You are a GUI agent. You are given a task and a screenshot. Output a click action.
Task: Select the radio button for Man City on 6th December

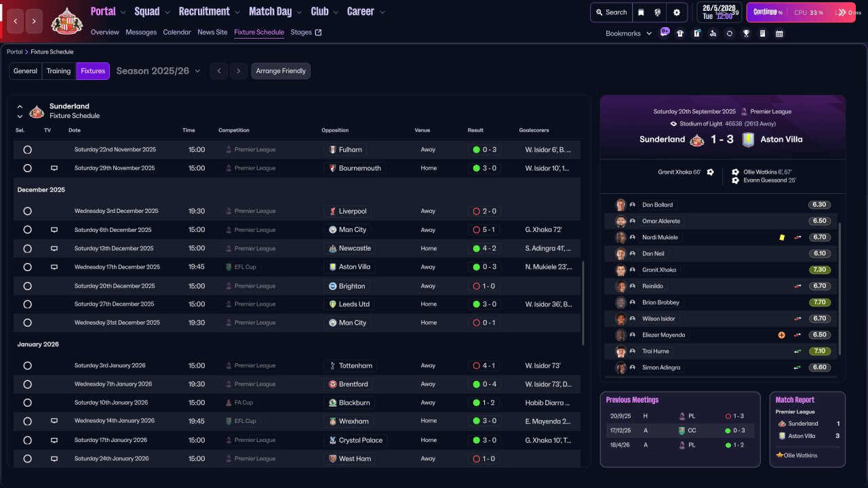[27, 230]
